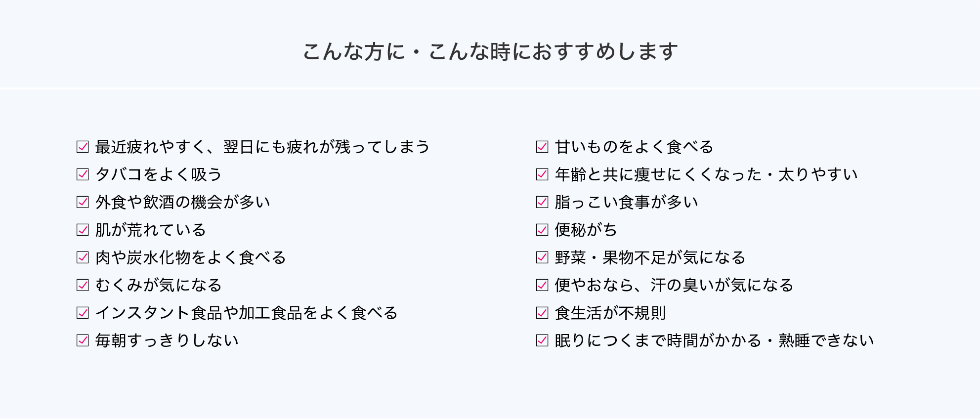Click the こんな方に・こんな時におすすめします heading
This screenshot has width=980, height=419.
(490, 51)
